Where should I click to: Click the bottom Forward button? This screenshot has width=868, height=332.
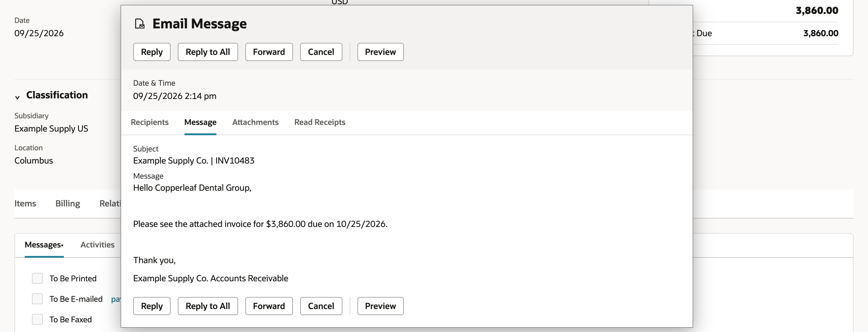tap(269, 306)
